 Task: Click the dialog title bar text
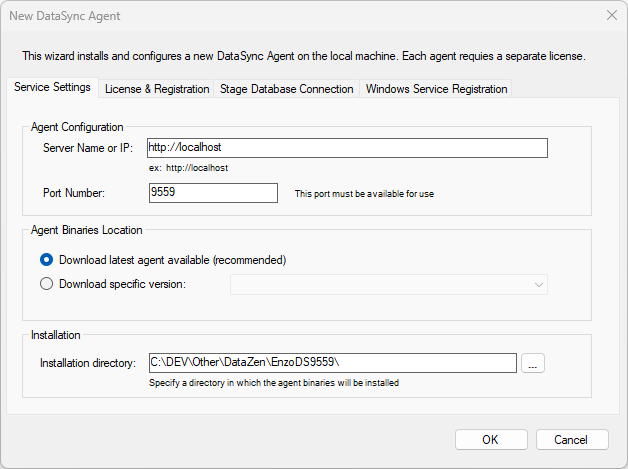pos(66,16)
